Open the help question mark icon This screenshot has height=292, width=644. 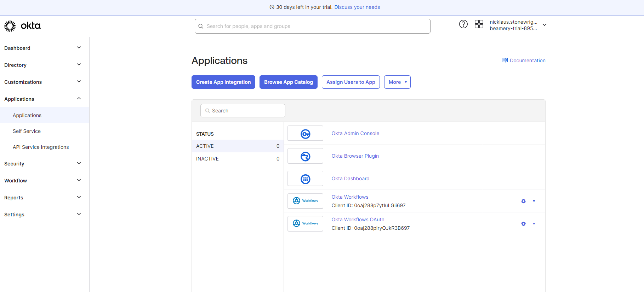point(463,24)
